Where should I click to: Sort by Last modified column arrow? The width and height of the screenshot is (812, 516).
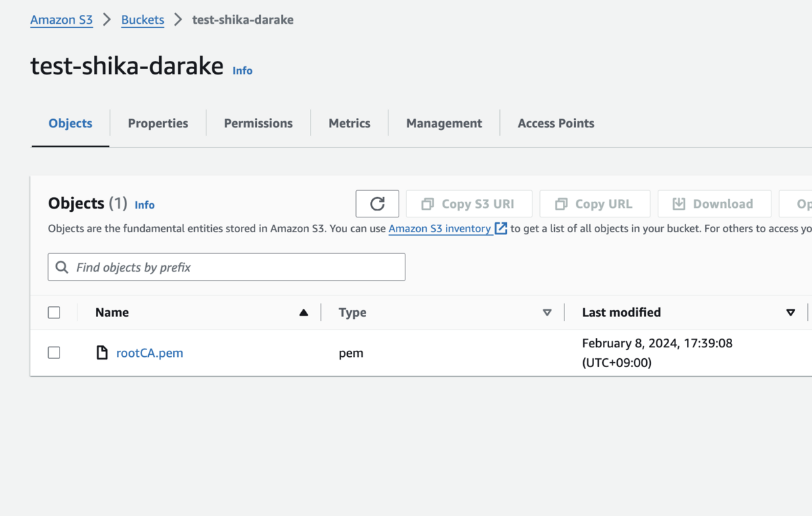[x=790, y=313]
